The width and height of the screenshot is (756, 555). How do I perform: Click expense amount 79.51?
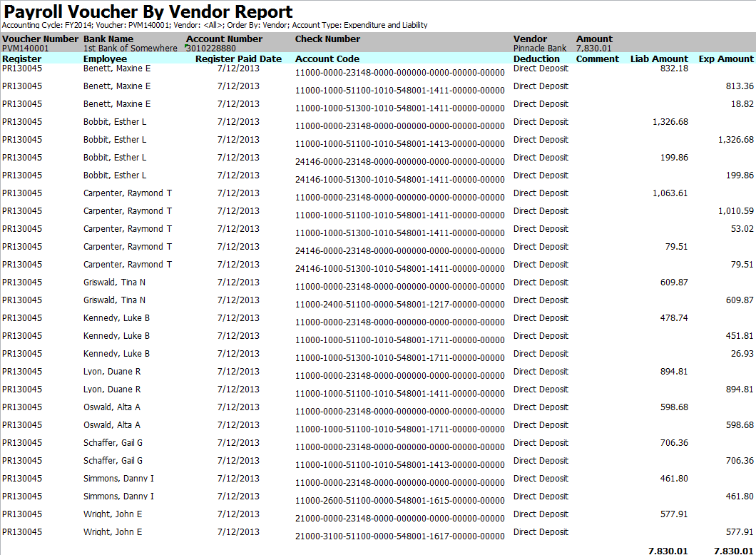(x=742, y=264)
